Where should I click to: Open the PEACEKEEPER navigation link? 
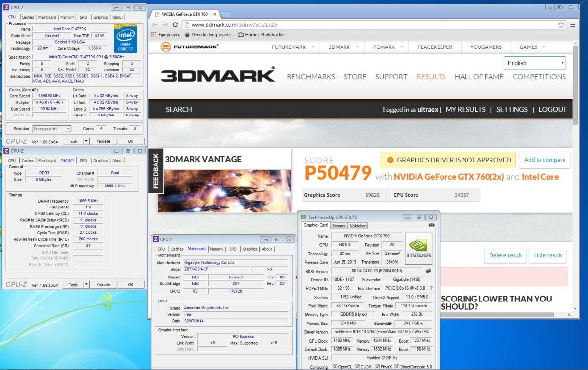click(435, 47)
